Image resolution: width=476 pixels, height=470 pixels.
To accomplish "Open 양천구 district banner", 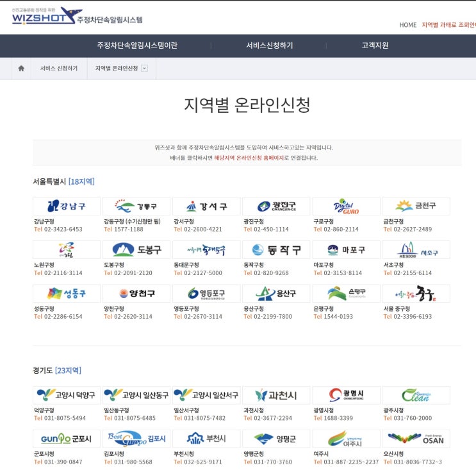I will click(136, 294).
